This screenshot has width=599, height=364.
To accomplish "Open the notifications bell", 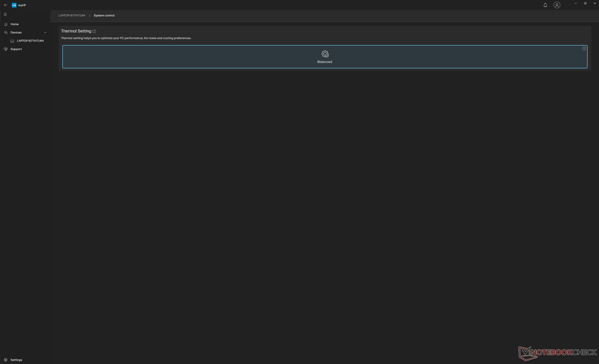I will [545, 5].
